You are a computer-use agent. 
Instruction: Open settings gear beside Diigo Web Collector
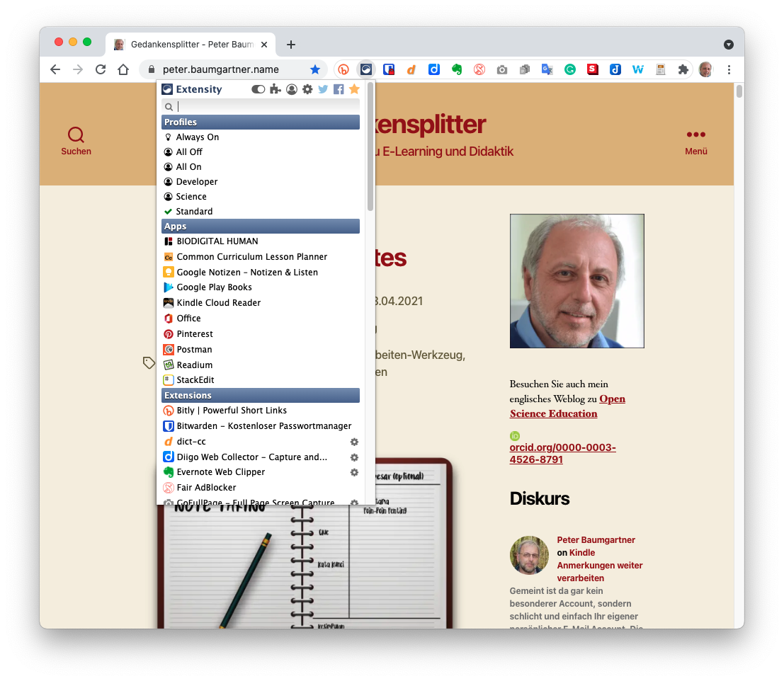point(354,457)
